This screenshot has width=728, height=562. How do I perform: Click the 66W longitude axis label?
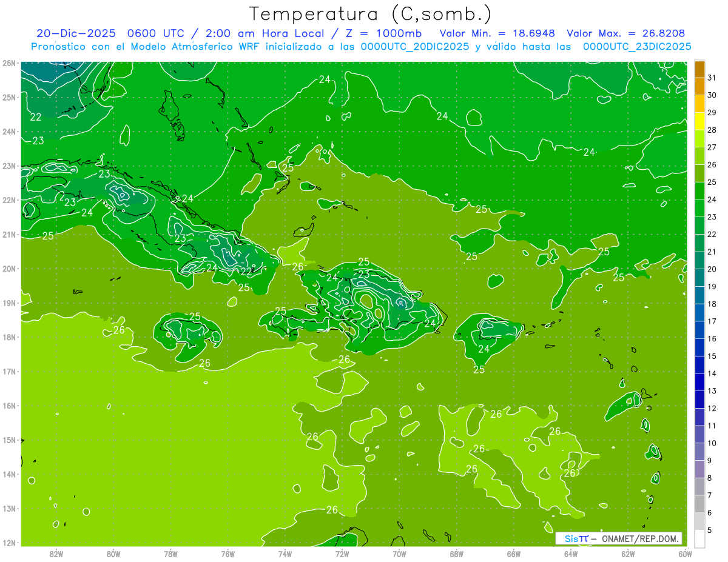coord(513,553)
